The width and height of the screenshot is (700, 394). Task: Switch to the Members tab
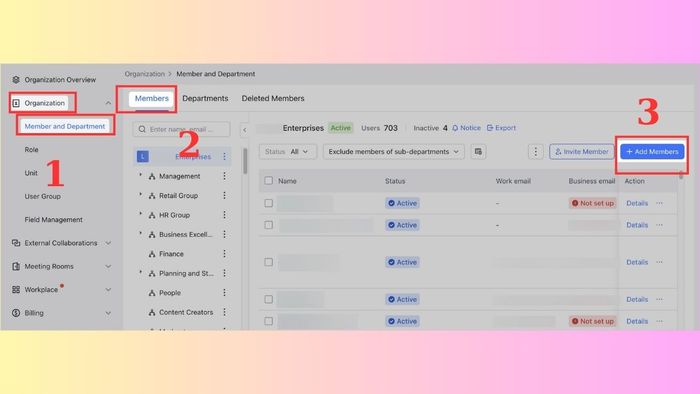[x=151, y=99]
